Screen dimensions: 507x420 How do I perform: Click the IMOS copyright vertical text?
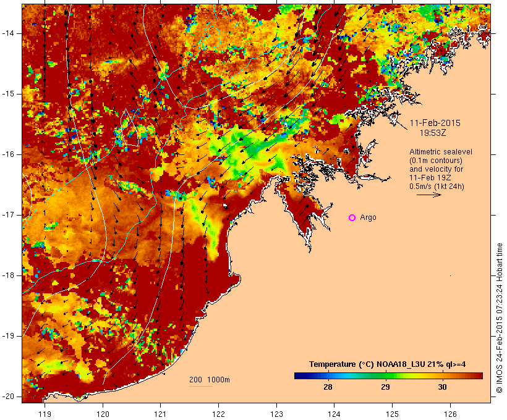[x=500, y=318]
